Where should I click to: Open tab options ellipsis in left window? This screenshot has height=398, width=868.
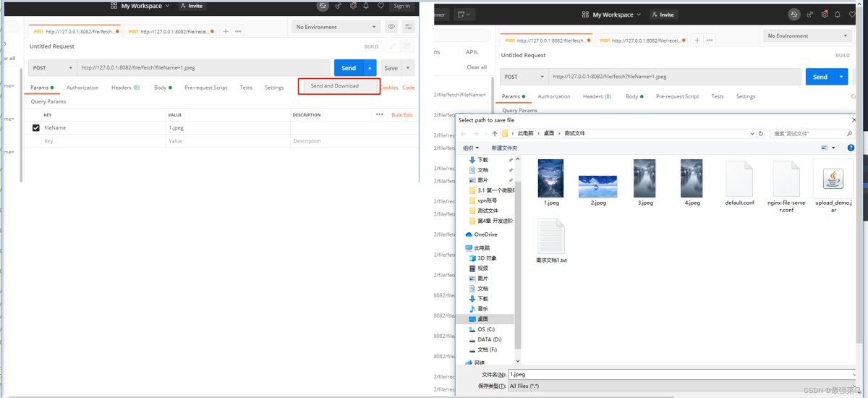tap(238, 31)
